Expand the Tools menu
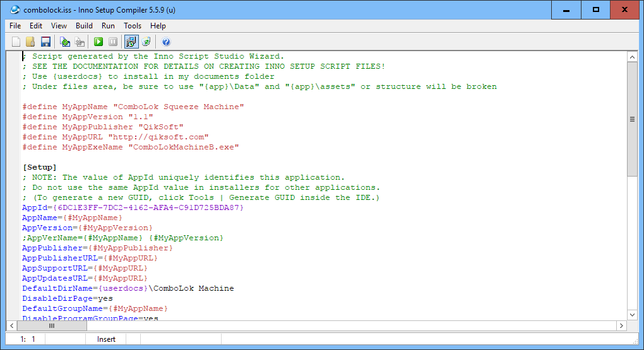 pyautogui.click(x=133, y=26)
